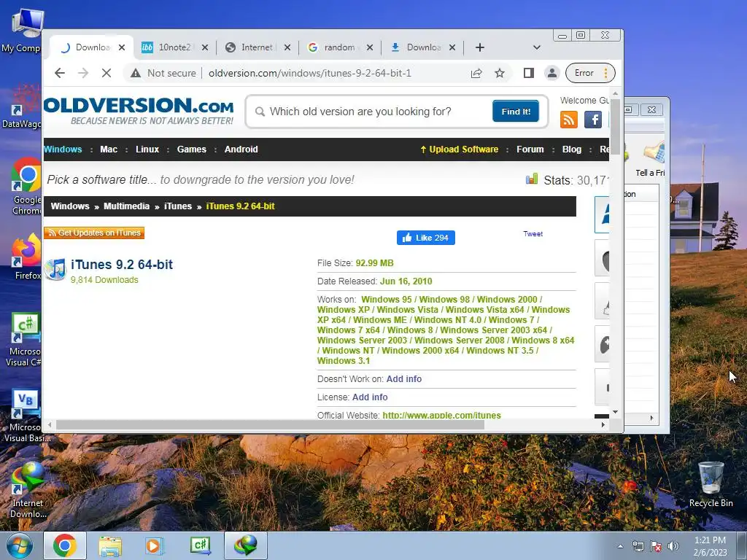Open the Android menu item
The width and height of the screenshot is (747, 560).
241,149
